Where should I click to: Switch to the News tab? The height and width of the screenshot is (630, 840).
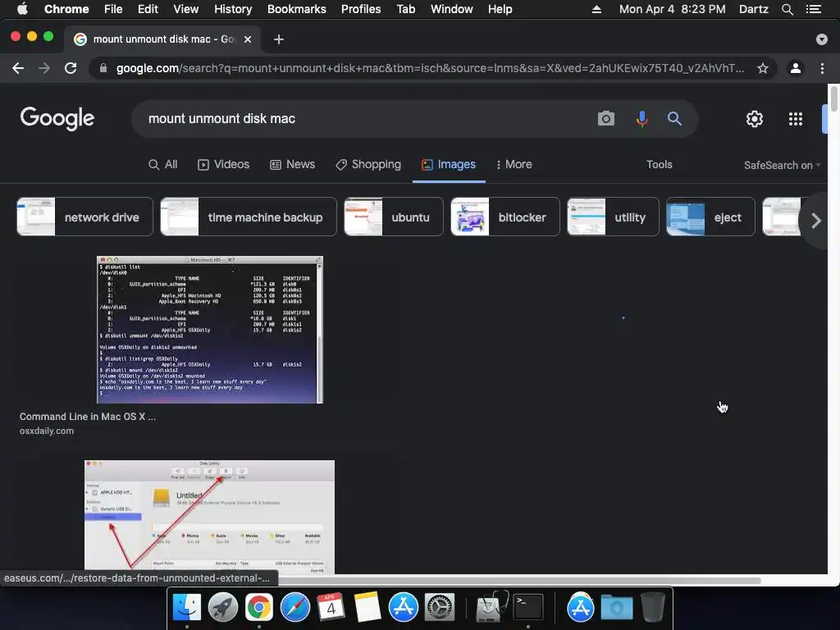(x=293, y=164)
